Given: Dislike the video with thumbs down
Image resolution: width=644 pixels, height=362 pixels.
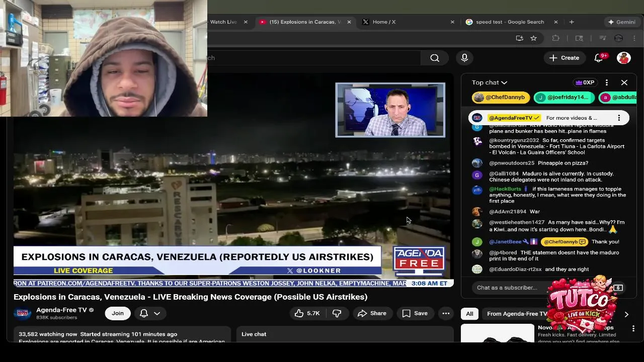Looking at the screenshot, I should [337, 313].
